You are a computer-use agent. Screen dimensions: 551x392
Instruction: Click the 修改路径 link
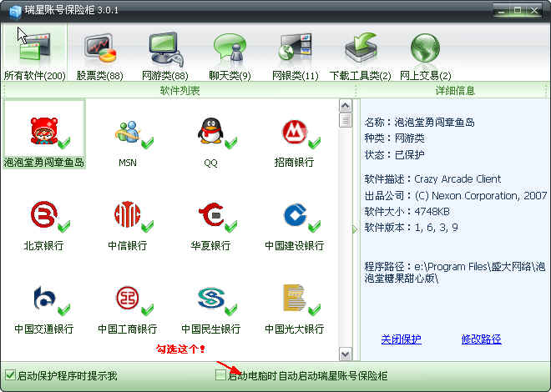tap(481, 339)
